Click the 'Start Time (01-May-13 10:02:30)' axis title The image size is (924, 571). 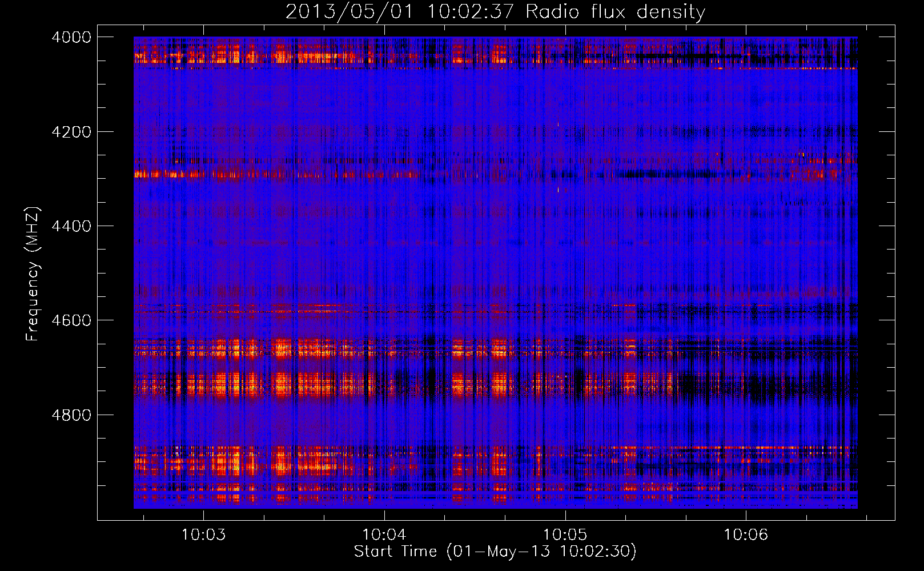[495, 552]
